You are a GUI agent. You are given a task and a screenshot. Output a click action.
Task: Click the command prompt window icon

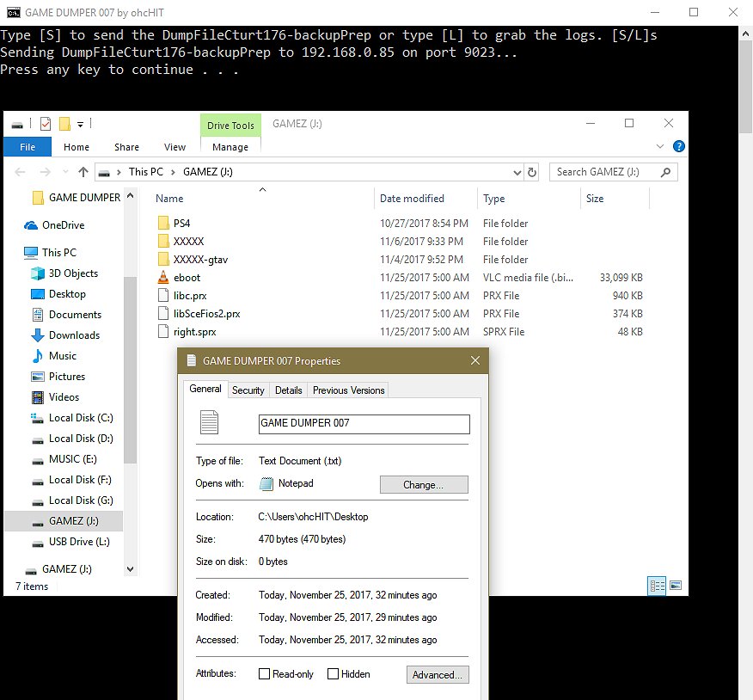[14, 13]
